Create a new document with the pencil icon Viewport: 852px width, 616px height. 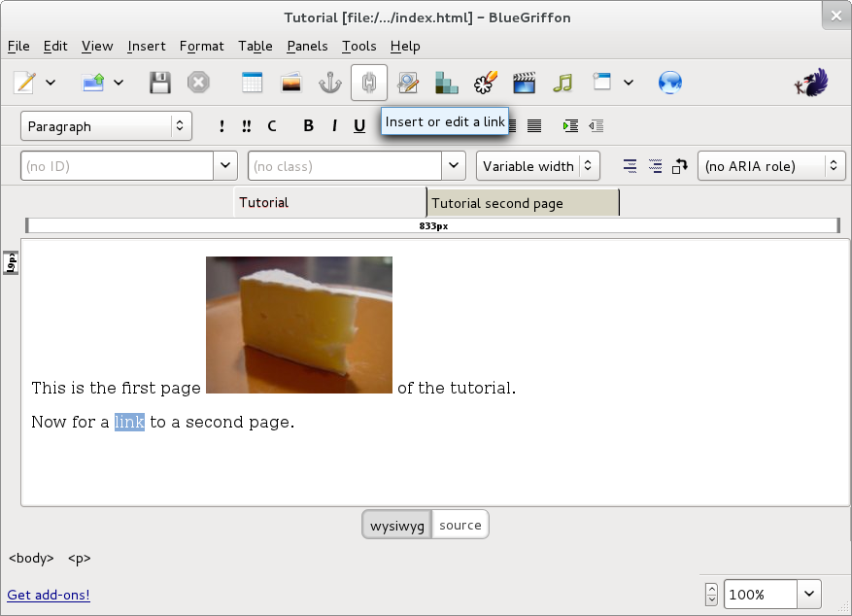click(25, 83)
